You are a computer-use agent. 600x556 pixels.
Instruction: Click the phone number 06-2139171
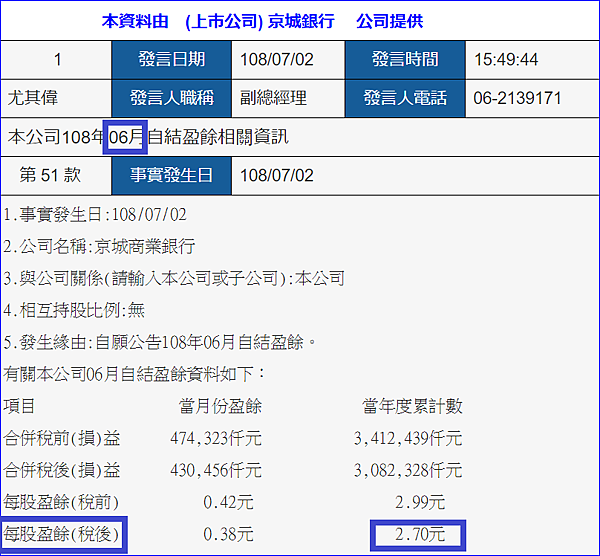click(x=517, y=98)
